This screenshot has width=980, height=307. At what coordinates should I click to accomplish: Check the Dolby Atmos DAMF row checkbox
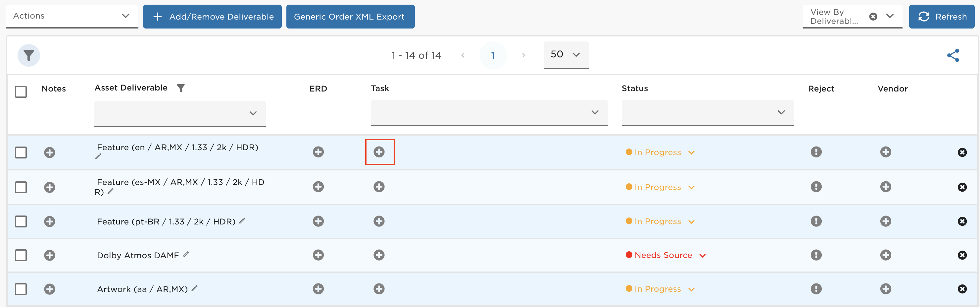click(21, 255)
